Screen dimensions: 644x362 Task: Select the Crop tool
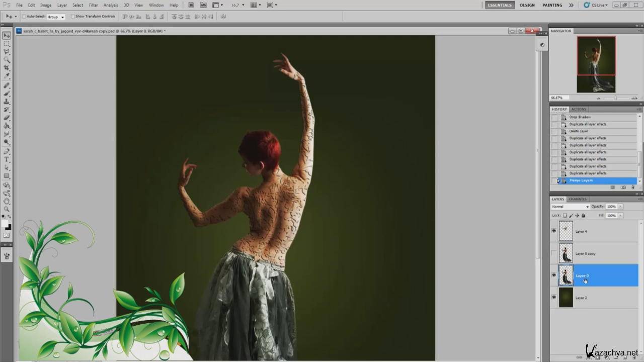pyautogui.click(x=7, y=68)
